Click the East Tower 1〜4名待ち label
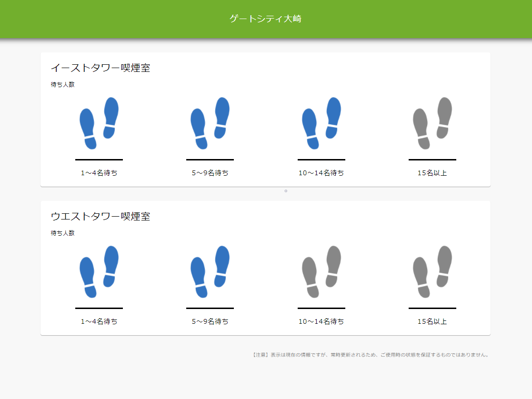 tap(99, 173)
